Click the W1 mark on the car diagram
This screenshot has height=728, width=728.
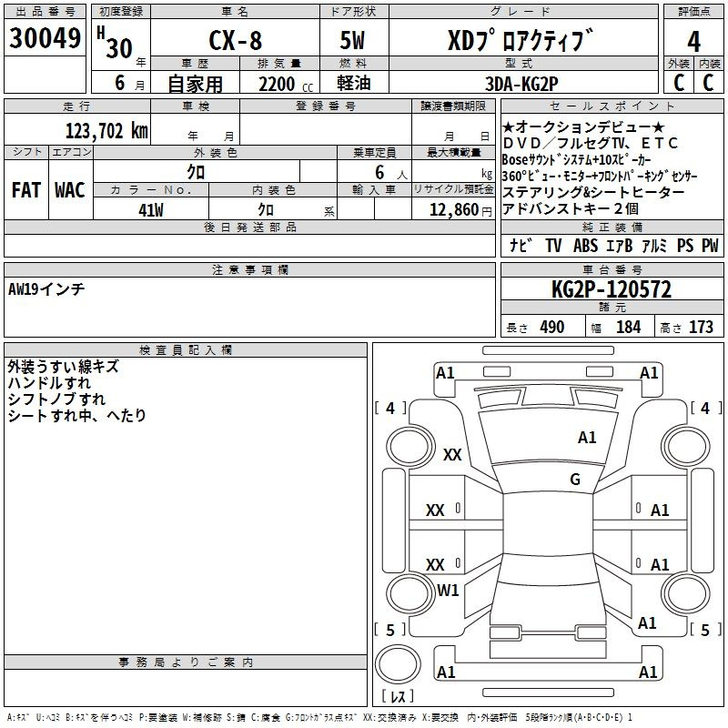(448, 591)
